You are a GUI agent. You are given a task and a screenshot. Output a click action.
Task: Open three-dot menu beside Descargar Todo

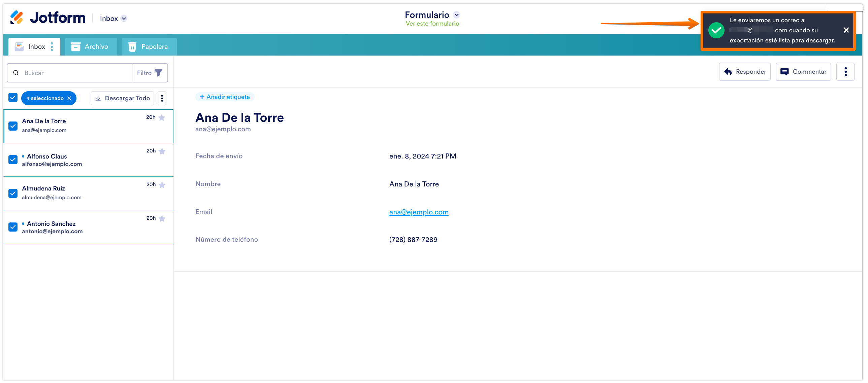pos(162,98)
